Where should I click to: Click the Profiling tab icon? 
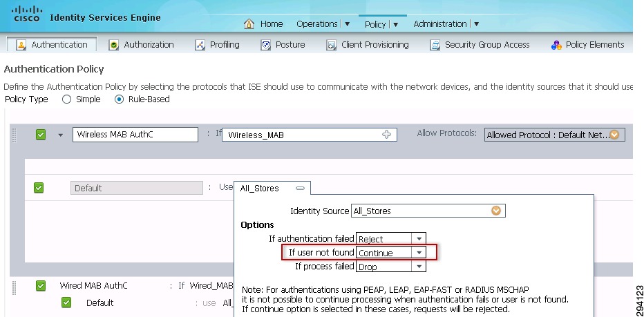(200, 45)
